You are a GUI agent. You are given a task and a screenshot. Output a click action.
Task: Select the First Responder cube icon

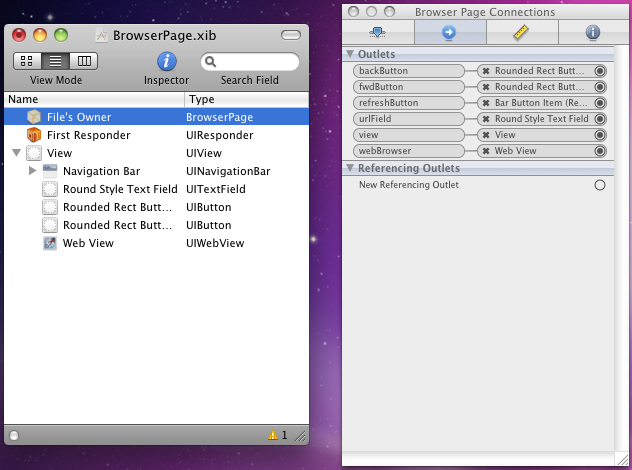pos(34,135)
